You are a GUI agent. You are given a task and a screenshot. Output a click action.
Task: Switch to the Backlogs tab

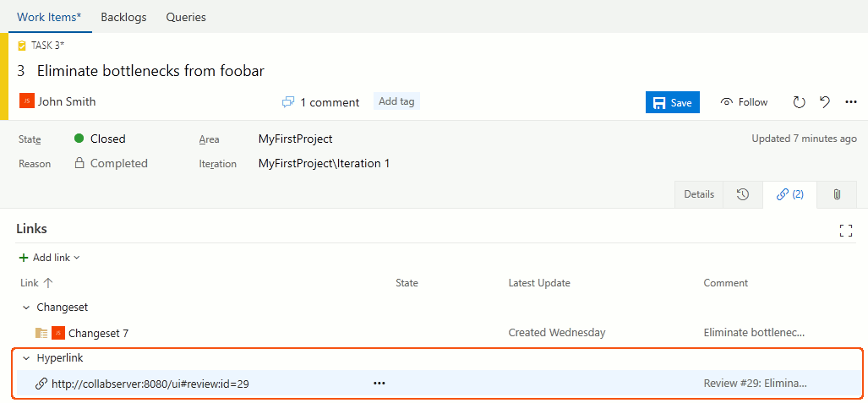point(123,17)
